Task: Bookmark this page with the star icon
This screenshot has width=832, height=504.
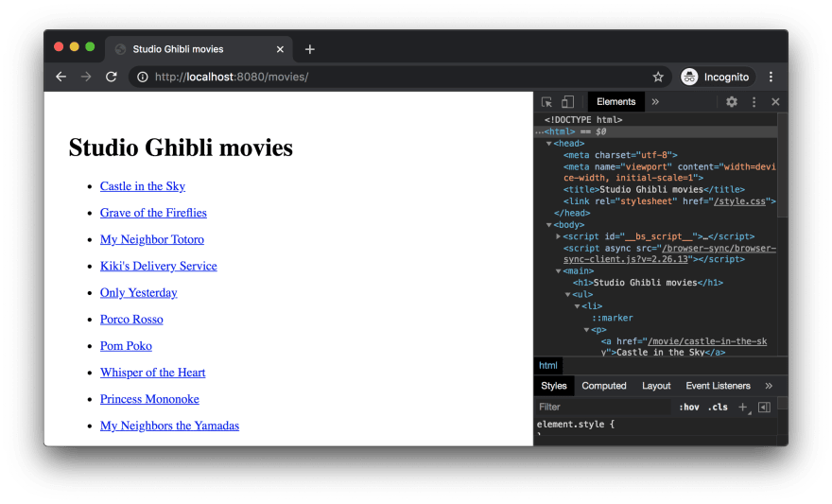Action: click(x=658, y=77)
